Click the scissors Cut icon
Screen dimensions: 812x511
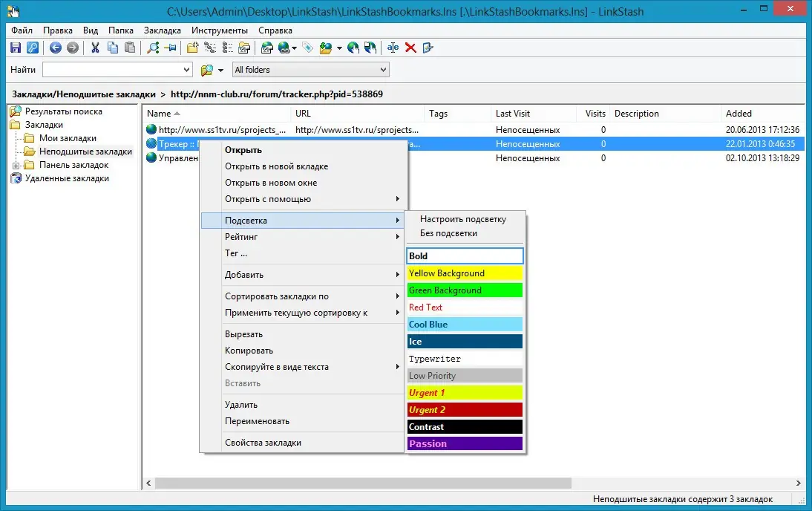(x=95, y=48)
